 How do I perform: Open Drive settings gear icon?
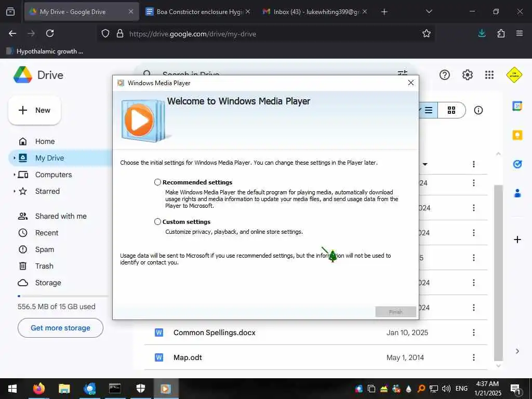(468, 75)
